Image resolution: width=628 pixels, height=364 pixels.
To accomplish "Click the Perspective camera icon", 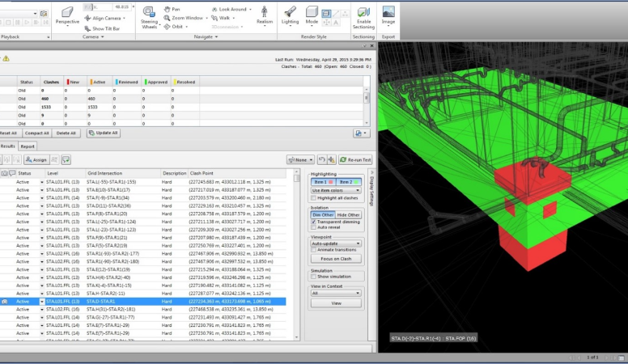I will point(67,14).
